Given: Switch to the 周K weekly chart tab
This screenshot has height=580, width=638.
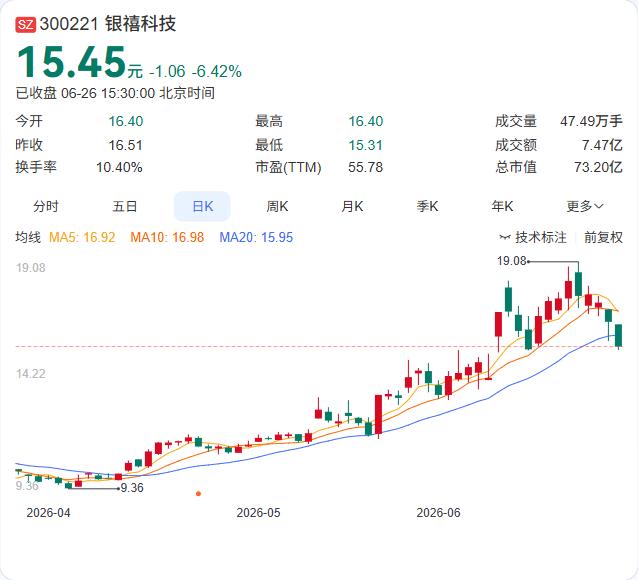Looking at the screenshot, I should pos(277,206).
